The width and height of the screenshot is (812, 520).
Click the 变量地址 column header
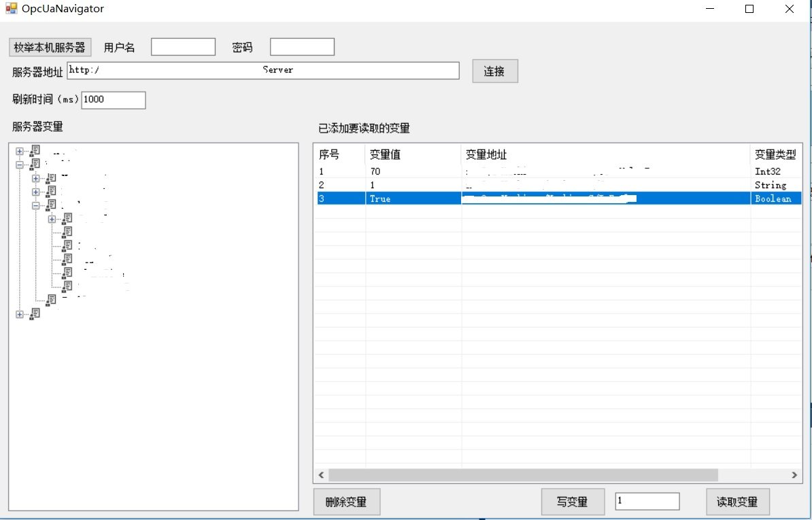click(x=605, y=154)
